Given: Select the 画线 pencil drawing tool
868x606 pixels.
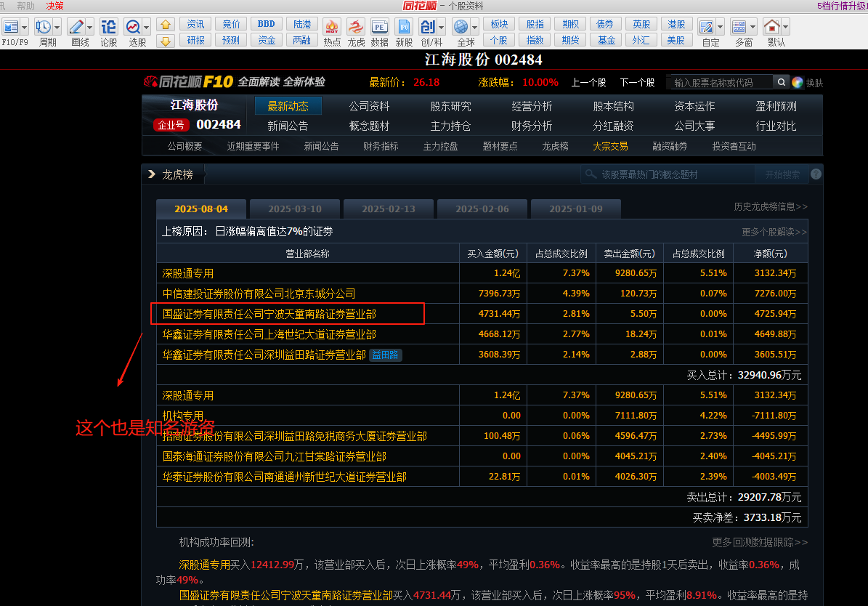Looking at the screenshot, I should 76,27.
